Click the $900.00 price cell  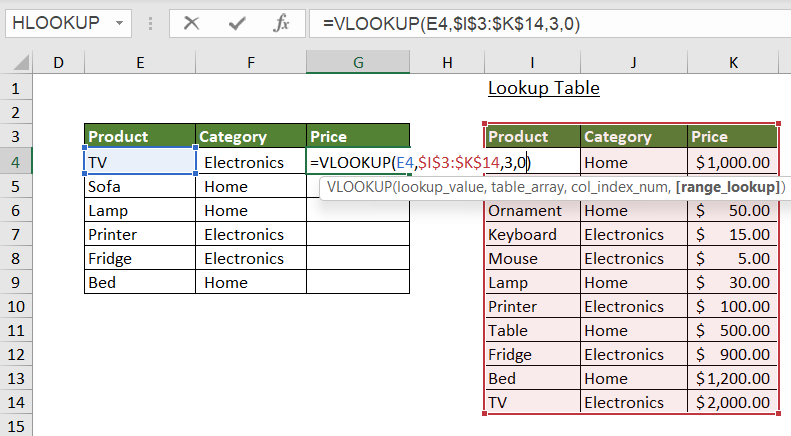tap(732, 354)
